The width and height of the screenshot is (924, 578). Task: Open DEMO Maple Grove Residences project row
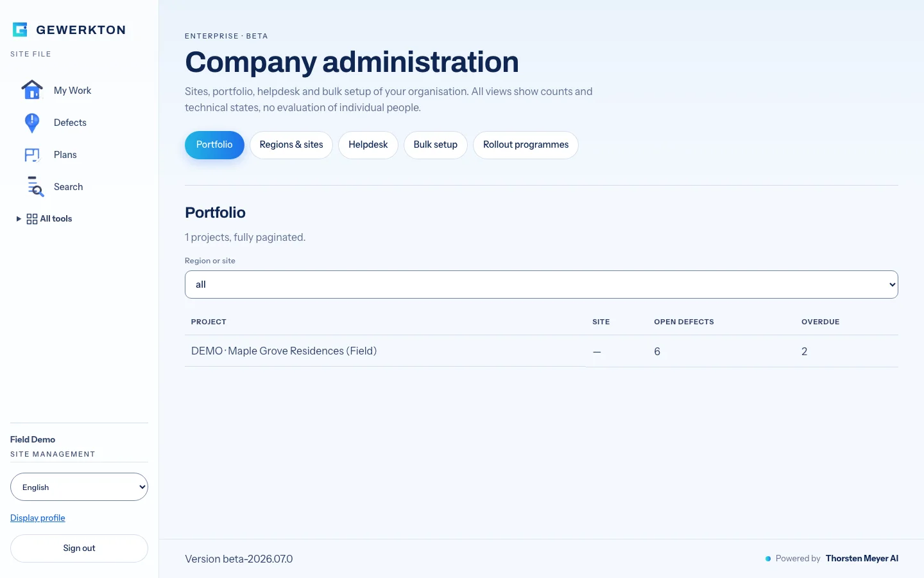tap(542, 351)
